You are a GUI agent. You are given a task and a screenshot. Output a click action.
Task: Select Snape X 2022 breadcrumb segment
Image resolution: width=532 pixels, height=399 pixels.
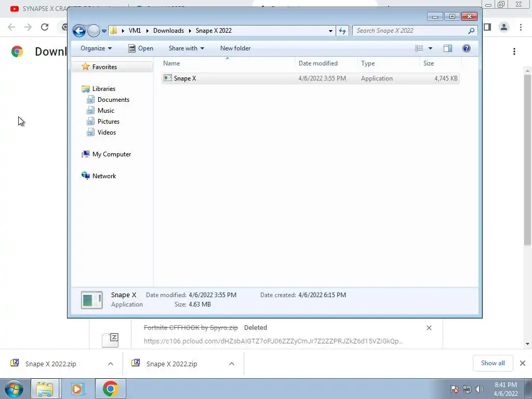(x=214, y=31)
